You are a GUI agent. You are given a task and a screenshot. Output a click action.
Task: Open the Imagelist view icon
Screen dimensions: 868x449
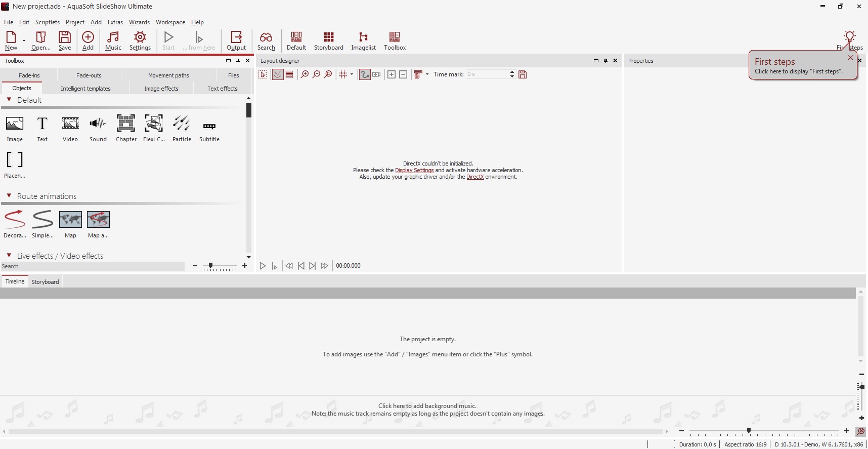pos(364,40)
